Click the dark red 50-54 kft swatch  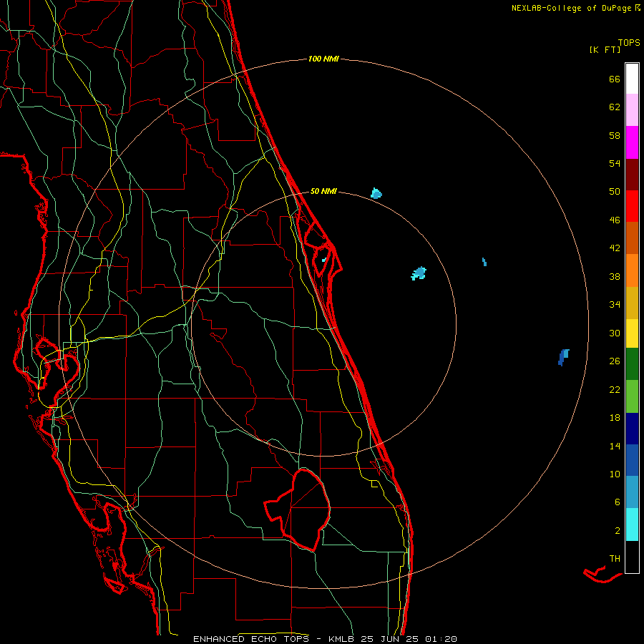632,175
